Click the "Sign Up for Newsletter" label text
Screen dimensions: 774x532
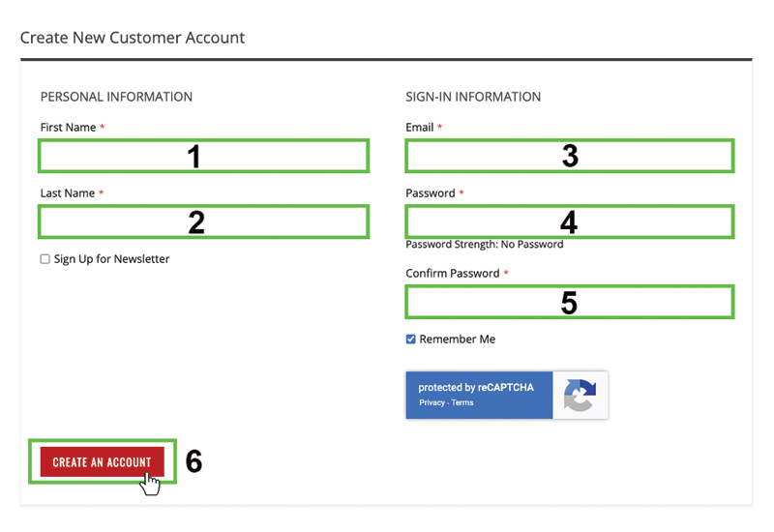pyautogui.click(x=111, y=259)
